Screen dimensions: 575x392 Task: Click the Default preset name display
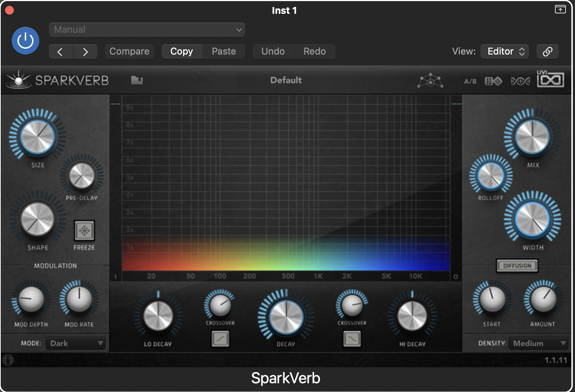coord(286,80)
